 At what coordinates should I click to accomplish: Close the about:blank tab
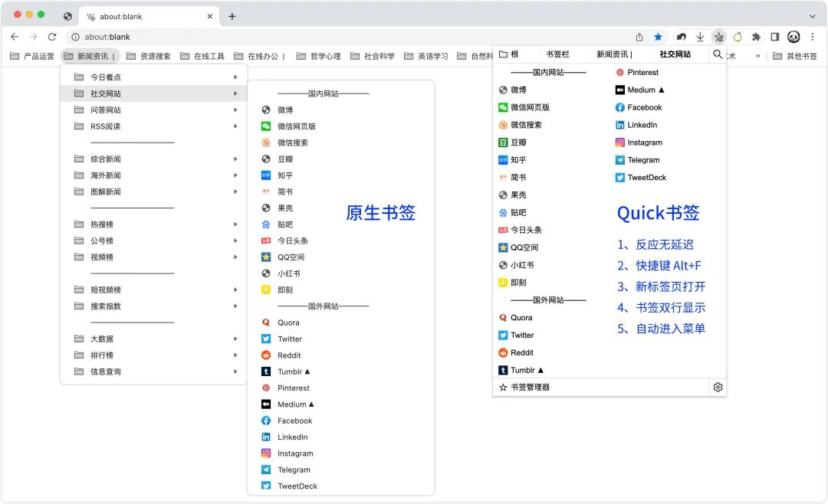209,16
